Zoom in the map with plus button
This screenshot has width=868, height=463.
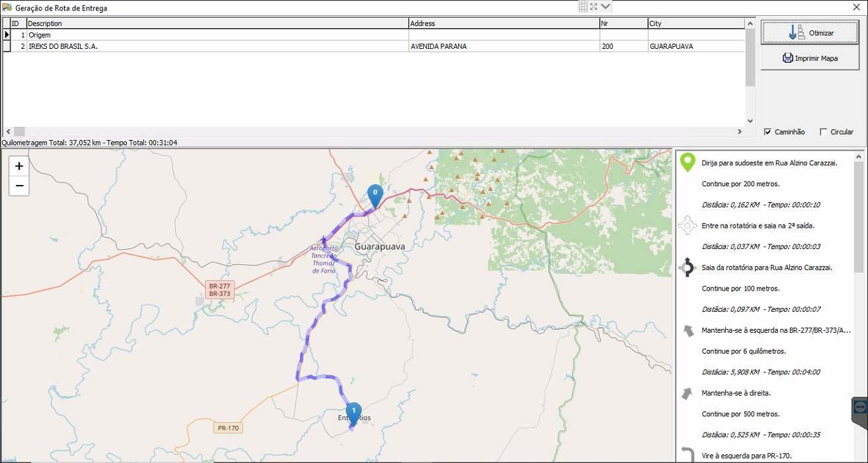click(x=19, y=166)
